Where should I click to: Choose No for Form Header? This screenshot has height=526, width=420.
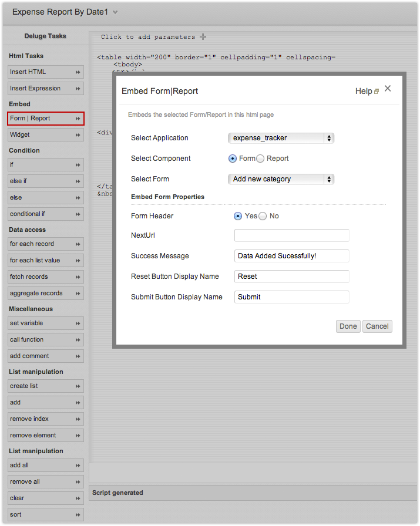263,216
